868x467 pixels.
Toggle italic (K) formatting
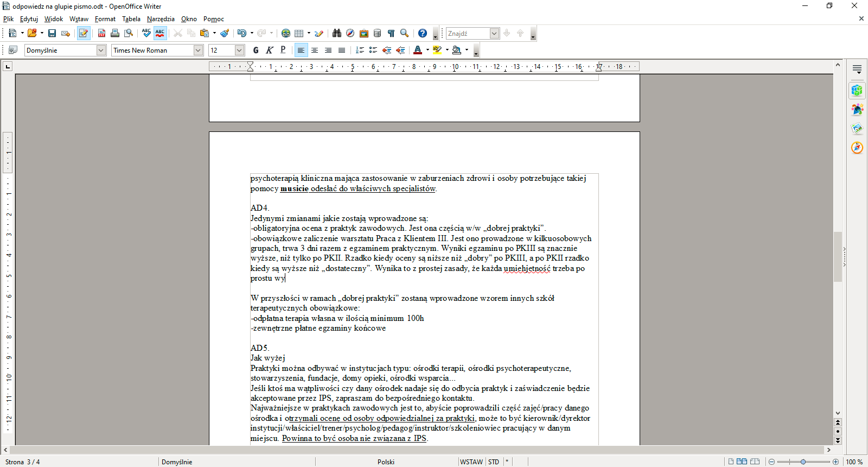pos(270,50)
